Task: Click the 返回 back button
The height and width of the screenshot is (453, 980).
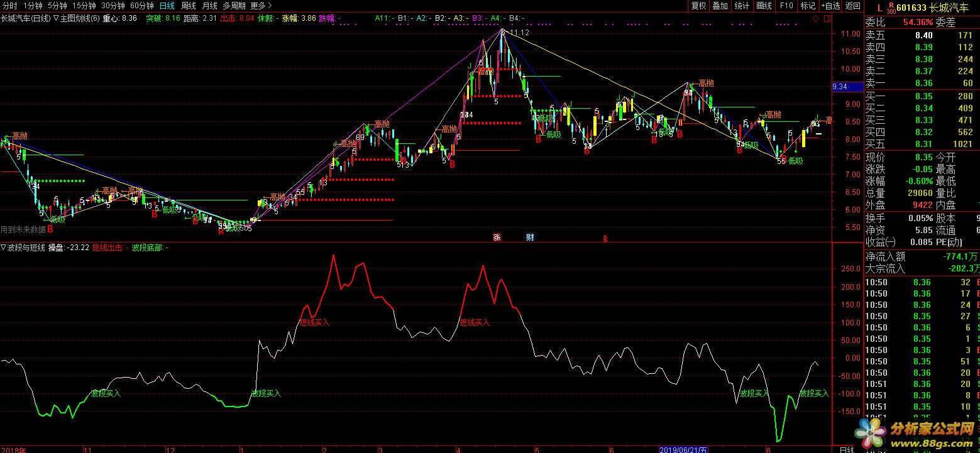Action: (x=852, y=6)
